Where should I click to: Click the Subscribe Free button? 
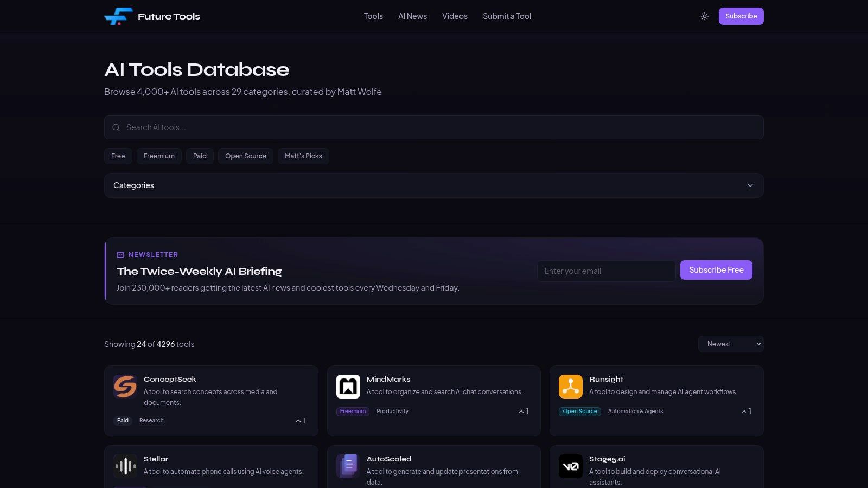pos(716,269)
